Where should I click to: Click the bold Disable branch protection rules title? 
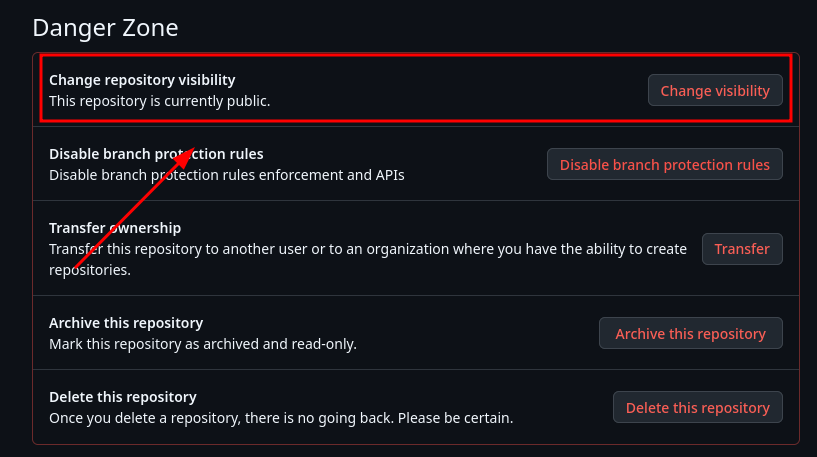pyautogui.click(x=156, y=153)
